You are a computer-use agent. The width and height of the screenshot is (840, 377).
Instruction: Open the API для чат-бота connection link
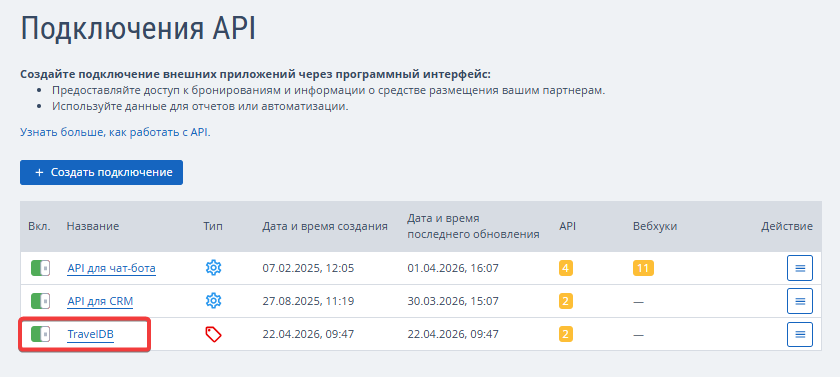click(111, 268)
